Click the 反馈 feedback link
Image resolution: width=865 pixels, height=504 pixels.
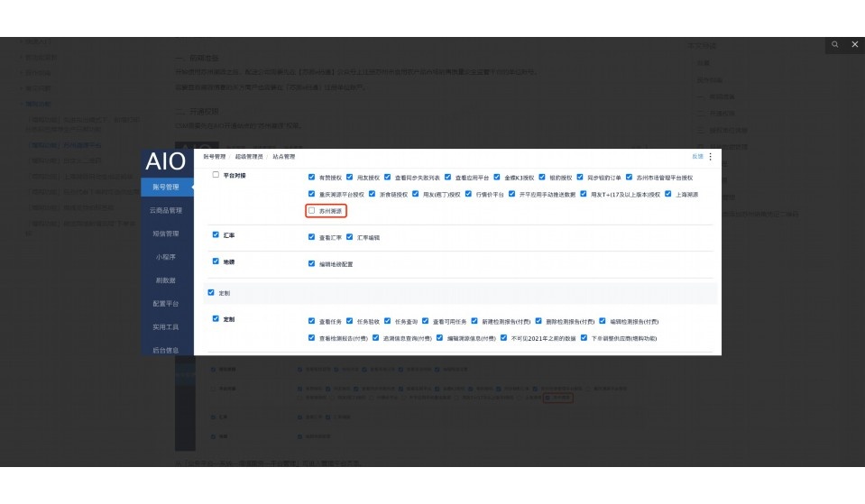[697, 157]
